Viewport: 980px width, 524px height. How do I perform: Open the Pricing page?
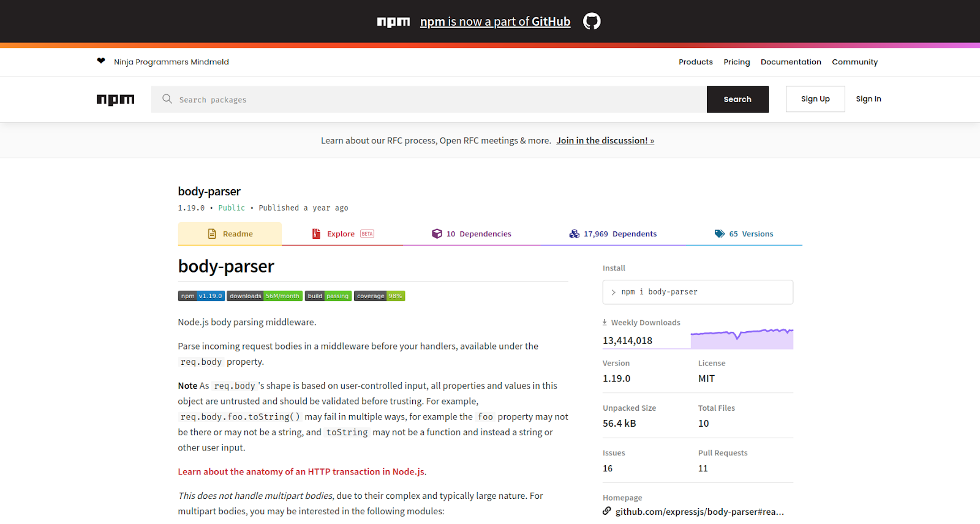(737, 62)
